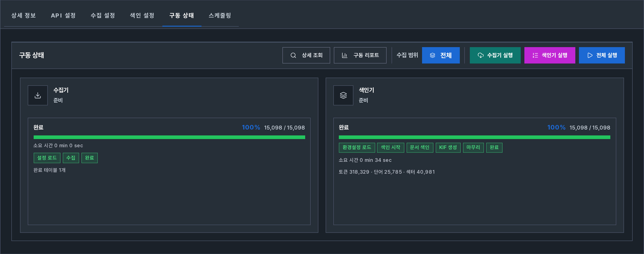Click the 수집기 download icon tile
644x254 pixels.
(x=38, y=95)
